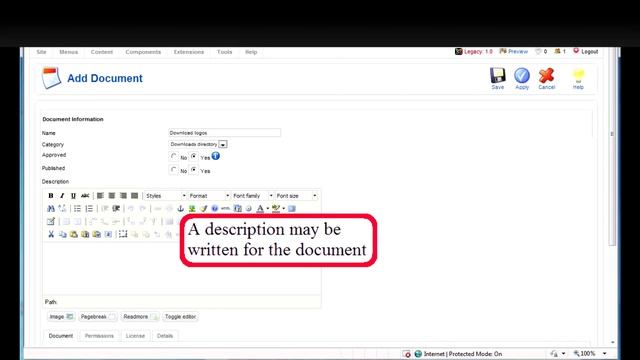Apply the background highlight color swatch
640x360 pixels.
276,209
